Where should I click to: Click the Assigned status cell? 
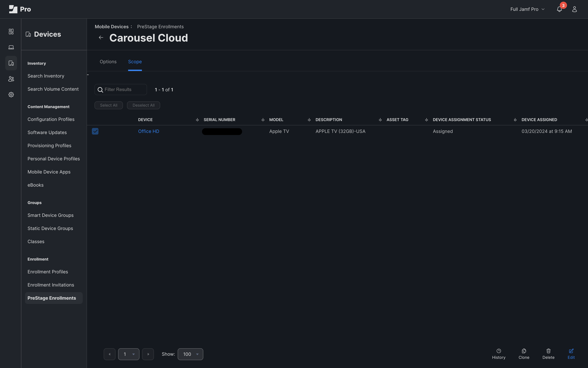[x=443, y=131]
